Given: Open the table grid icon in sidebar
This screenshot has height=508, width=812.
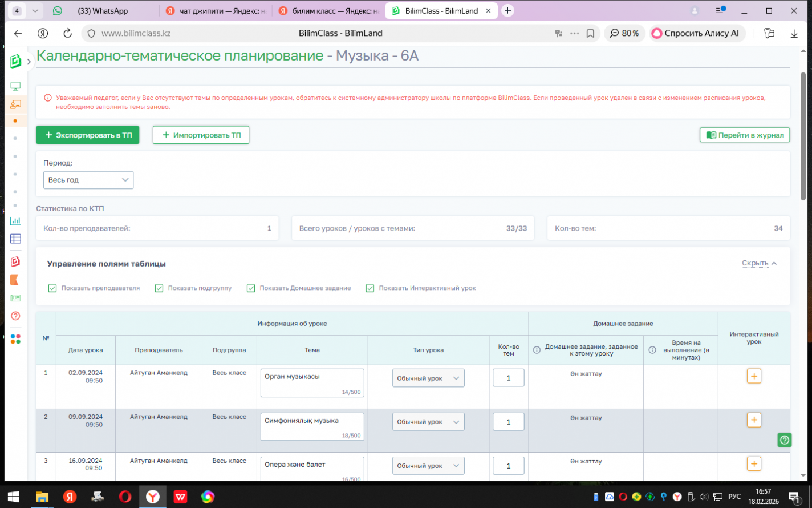Looking at the screenshot, I should point(15,239).
